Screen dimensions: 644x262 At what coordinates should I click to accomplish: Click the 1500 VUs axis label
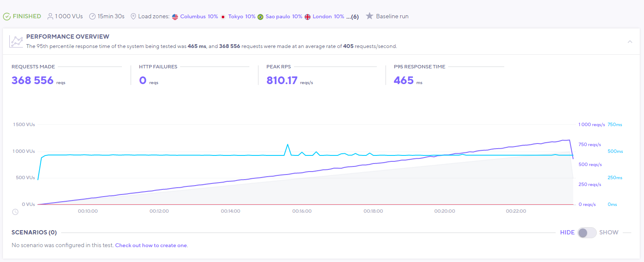coord(24,125)
